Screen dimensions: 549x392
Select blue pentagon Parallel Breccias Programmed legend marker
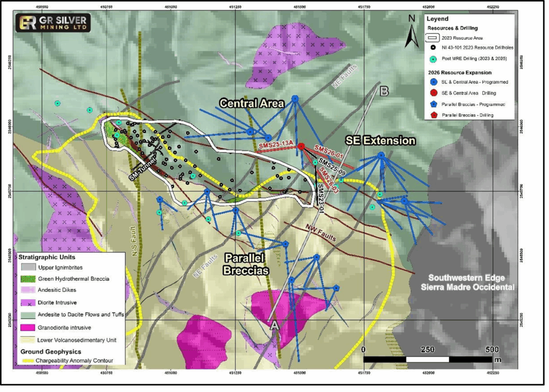coord(434,104)
